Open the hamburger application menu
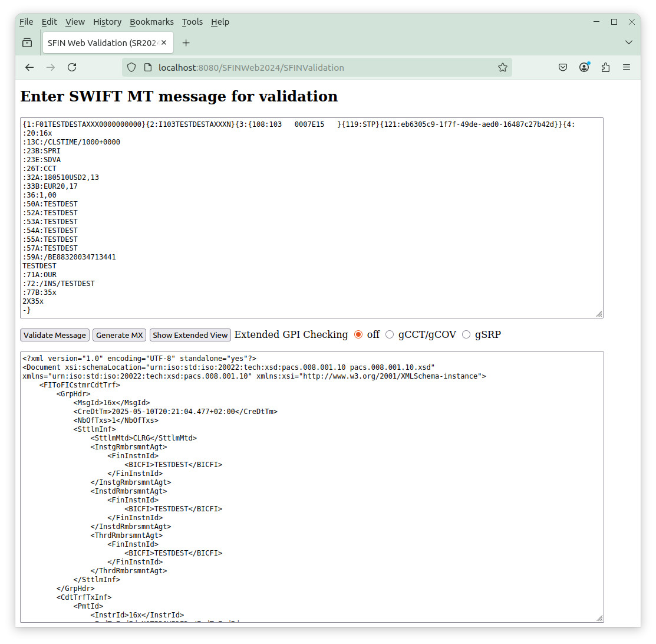 [627, 67]
